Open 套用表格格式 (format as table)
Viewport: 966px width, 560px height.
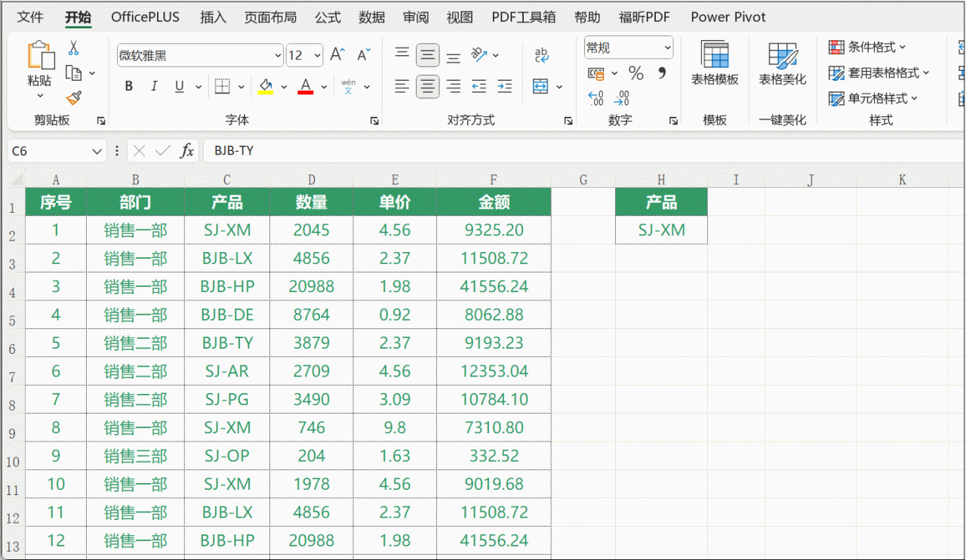[879, 72]
